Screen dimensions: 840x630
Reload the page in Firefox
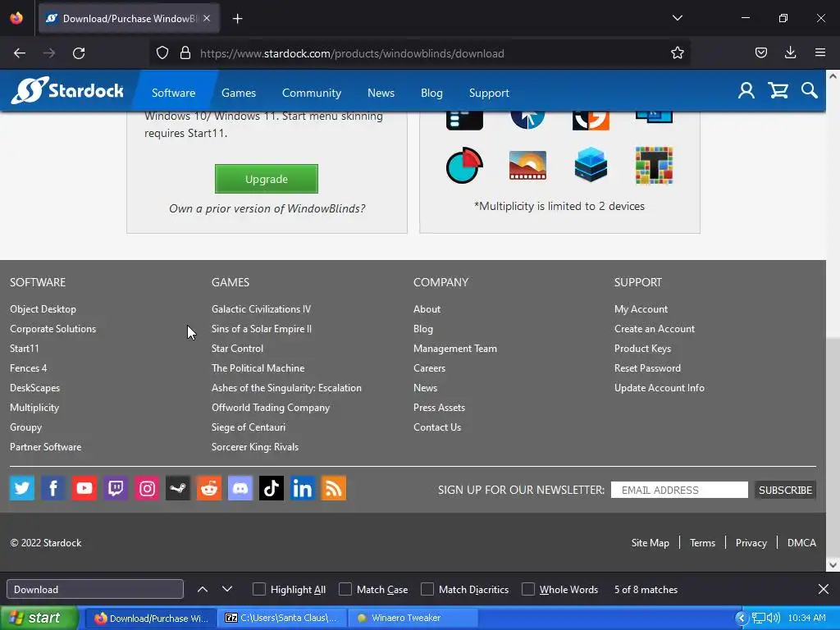pos(79,53)
